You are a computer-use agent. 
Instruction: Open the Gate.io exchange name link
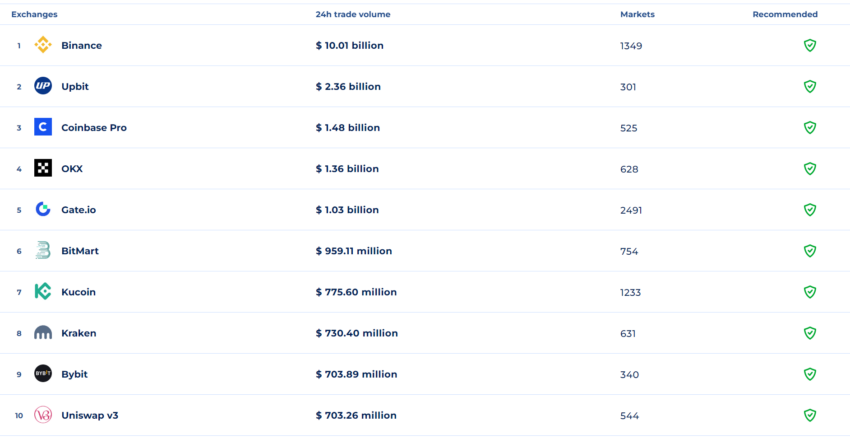pyautogui.click(x=79, y=210)
